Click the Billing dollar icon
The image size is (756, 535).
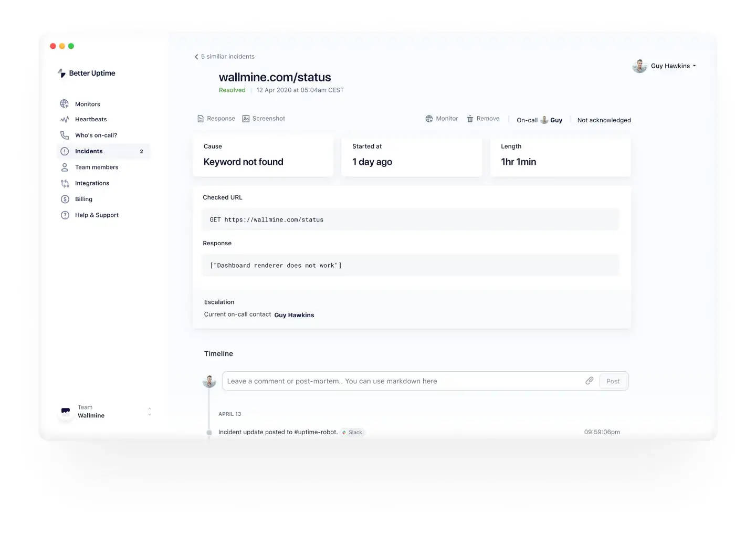[x=64, y=199]
